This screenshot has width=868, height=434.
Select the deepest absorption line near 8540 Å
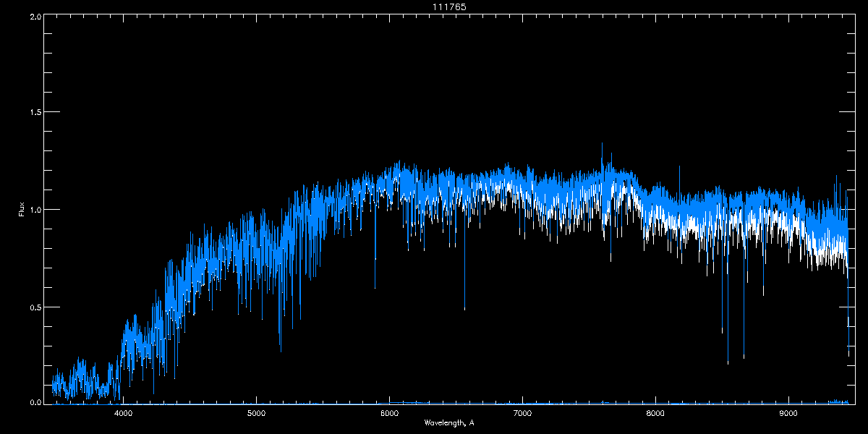point(728,362)
